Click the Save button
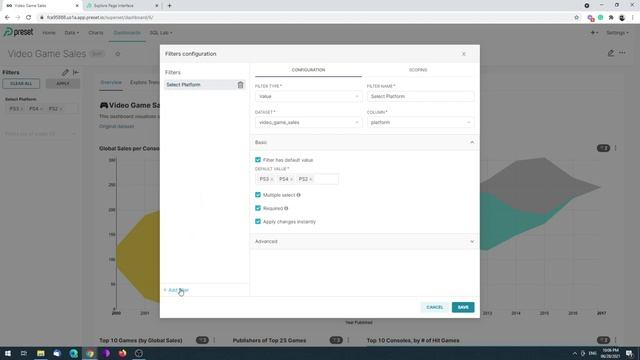Viewport: 640px width, 360px height. pos(463,307)
